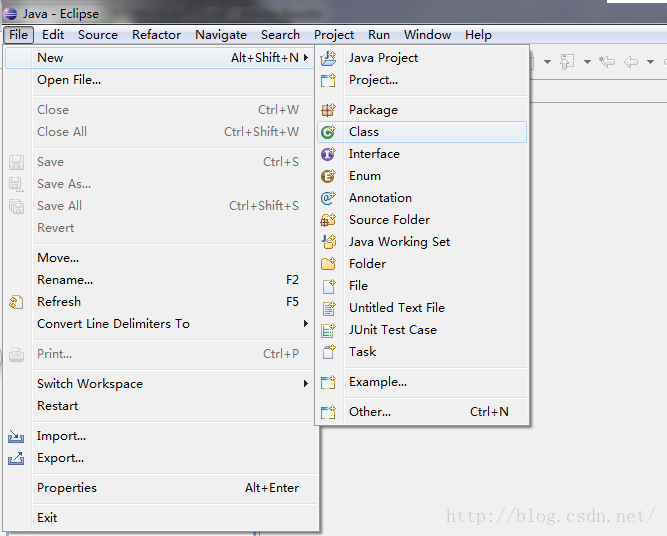Open the Back history dropdown arrow
Screen dimensions: 667x536
tap(650, 62)
